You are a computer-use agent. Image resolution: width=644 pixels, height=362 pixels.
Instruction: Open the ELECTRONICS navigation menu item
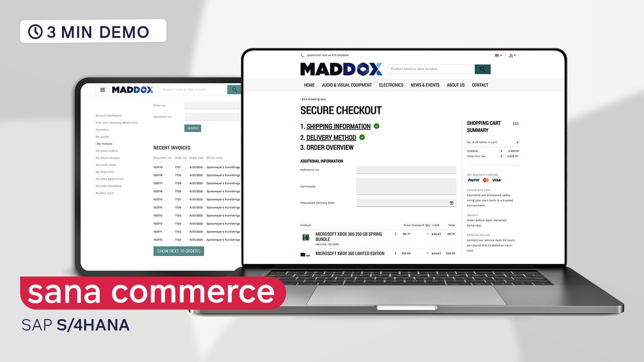tap(391, 85)
